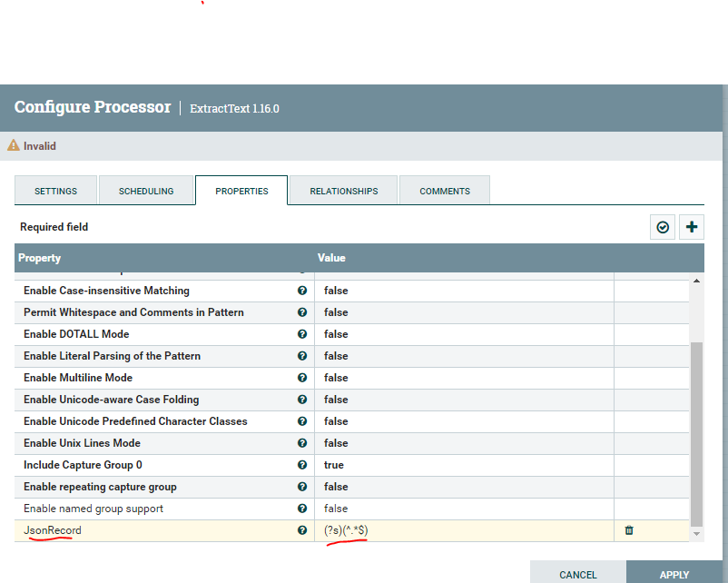Click help icon for Include Capture Group 0
This screenshot has height=583, width=728.
pyautogui.click(x=302, y=465)
